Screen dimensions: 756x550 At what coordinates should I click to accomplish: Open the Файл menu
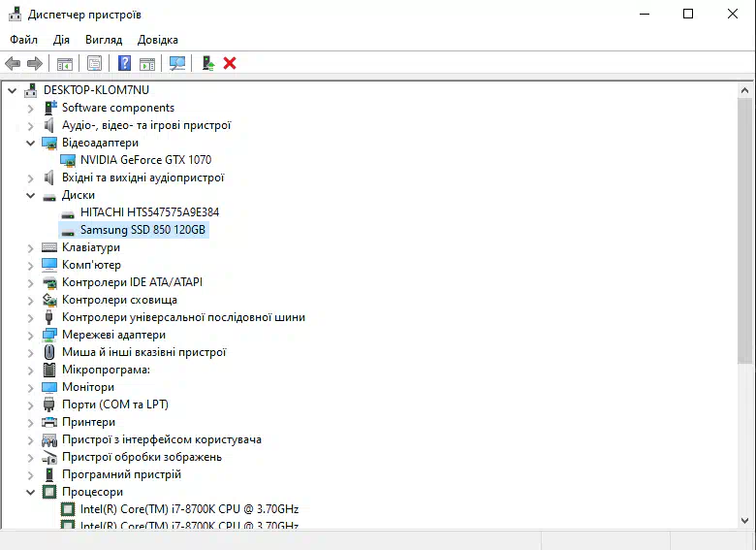(x=23, y=40)
